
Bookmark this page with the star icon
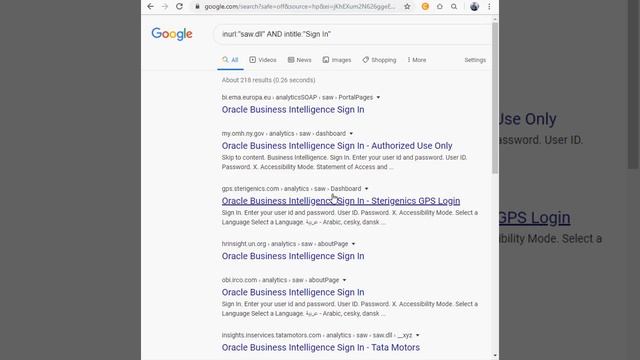[407, 7]
